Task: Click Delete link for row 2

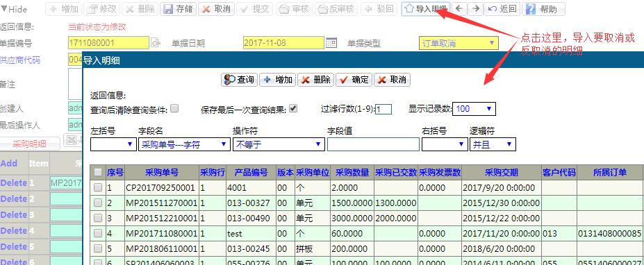Action: coord(14,198)
